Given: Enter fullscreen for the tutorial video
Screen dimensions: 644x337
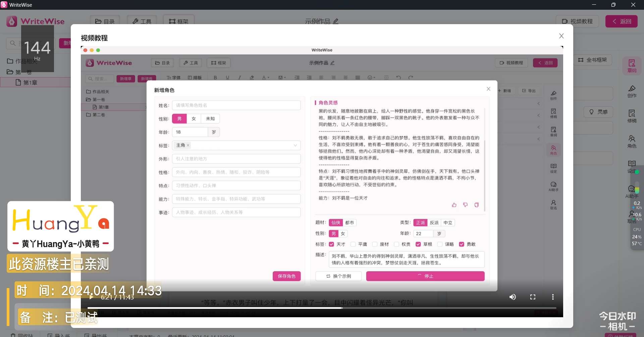Looking at the screenshot, I should tap(533, 297).
